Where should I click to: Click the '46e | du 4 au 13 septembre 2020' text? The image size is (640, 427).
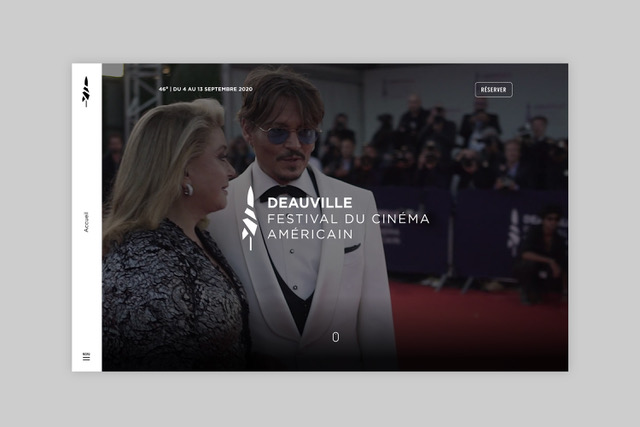click(x=206, y=89)
